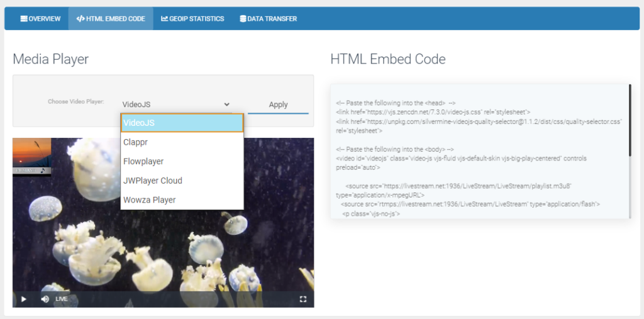Image resolution: width=644 pixels, height=319 pixels.
Task: Play the jellyfish live video
Action: point(24,299)
